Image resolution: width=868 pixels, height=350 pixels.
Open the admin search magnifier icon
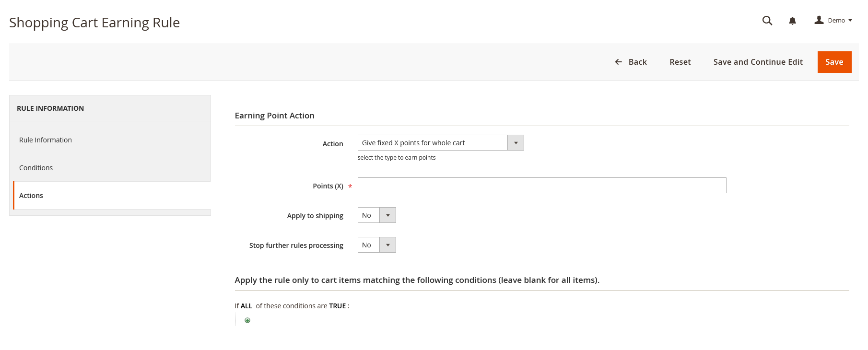pyautogui.click(x=767, y=21)
